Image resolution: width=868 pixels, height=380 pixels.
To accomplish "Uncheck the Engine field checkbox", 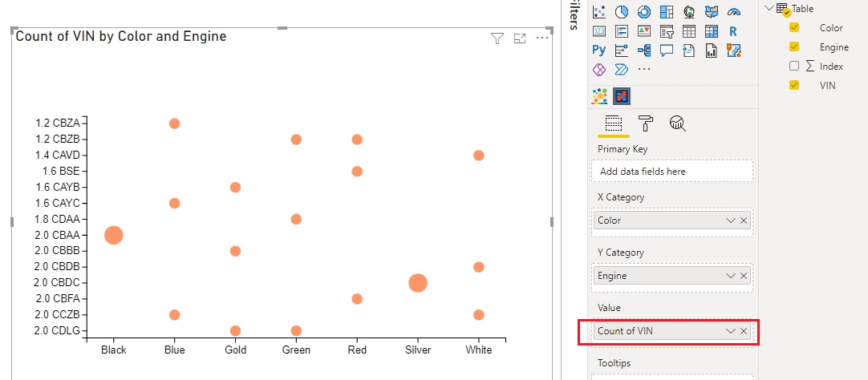I will [794, 46].
